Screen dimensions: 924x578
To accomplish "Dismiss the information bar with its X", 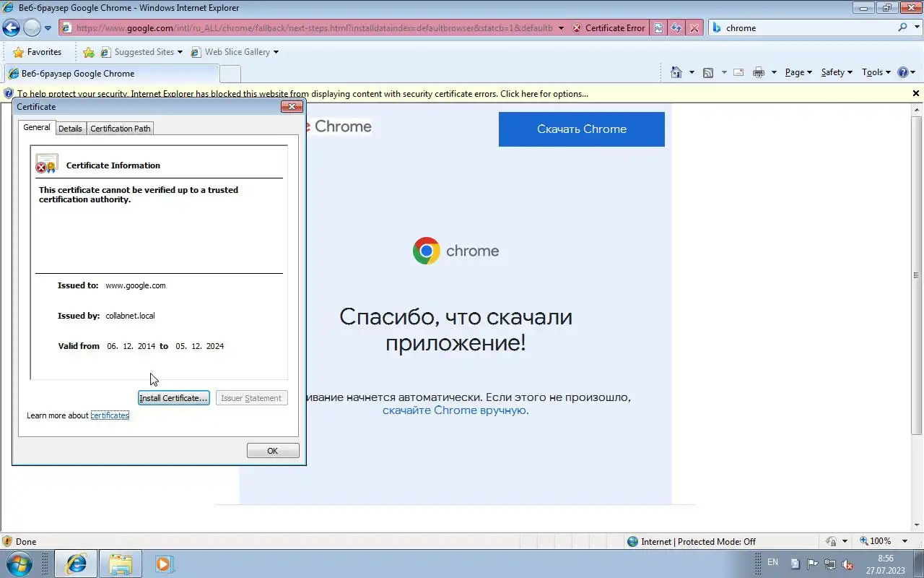I will 916,94.
